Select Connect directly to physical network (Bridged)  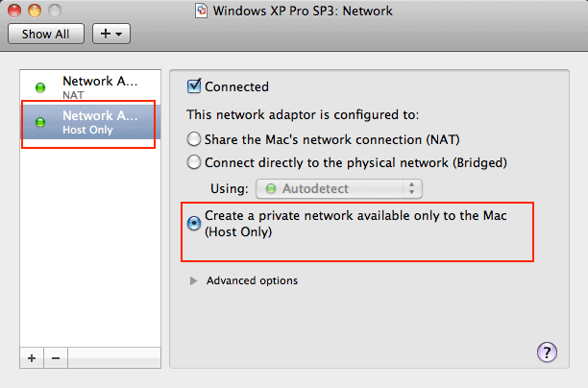(x=195, y=162)
